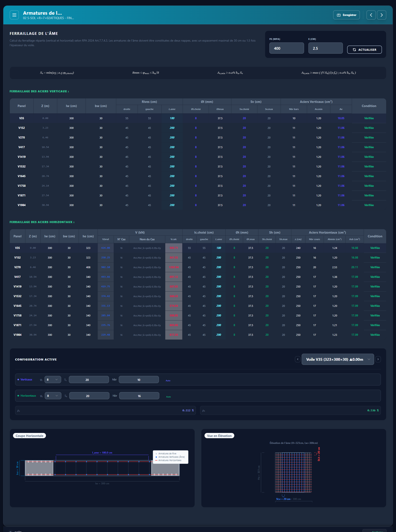Go forward using the right arrow in header
Screen dimensions: 396x532
pyautogui.click(x=382, y=15)
